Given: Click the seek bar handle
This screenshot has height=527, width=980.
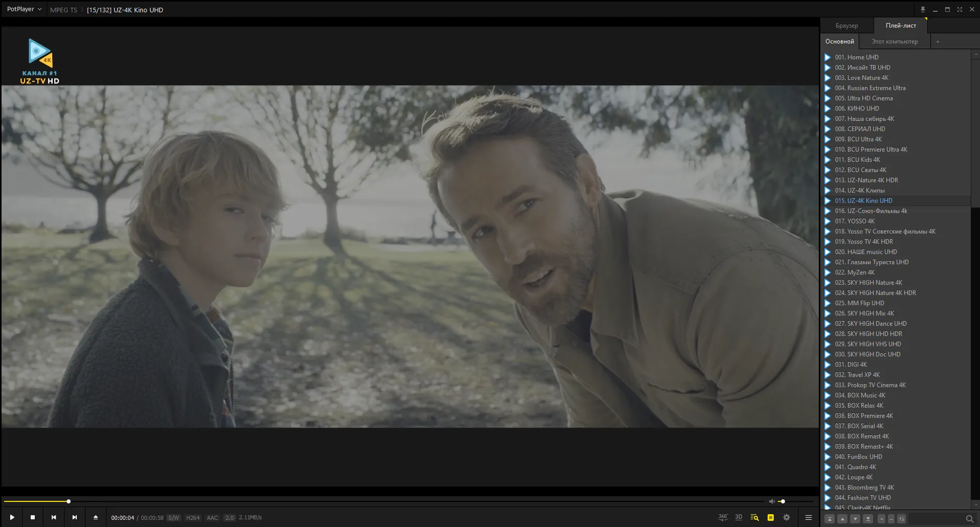Looking at the screenshot, I should [x=69, y=501].
